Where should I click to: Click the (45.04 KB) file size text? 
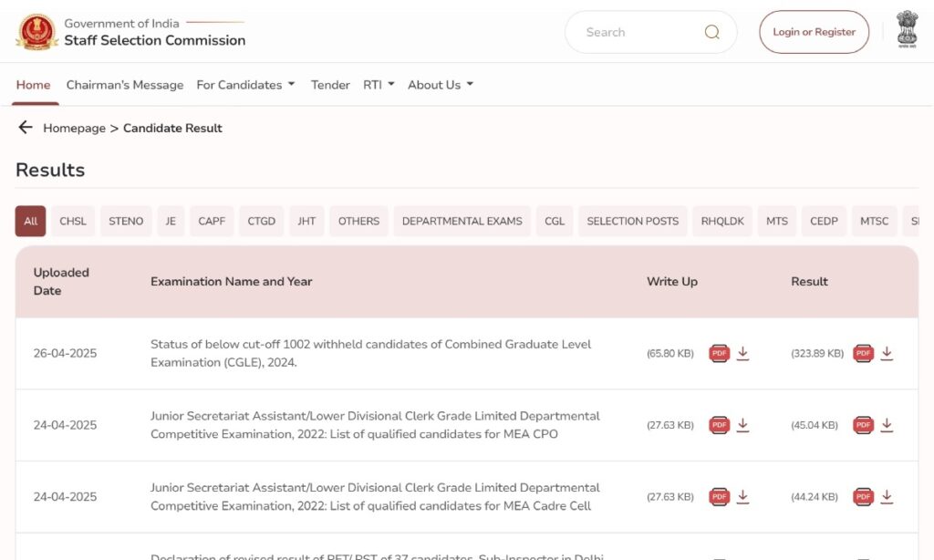point(815,425)
